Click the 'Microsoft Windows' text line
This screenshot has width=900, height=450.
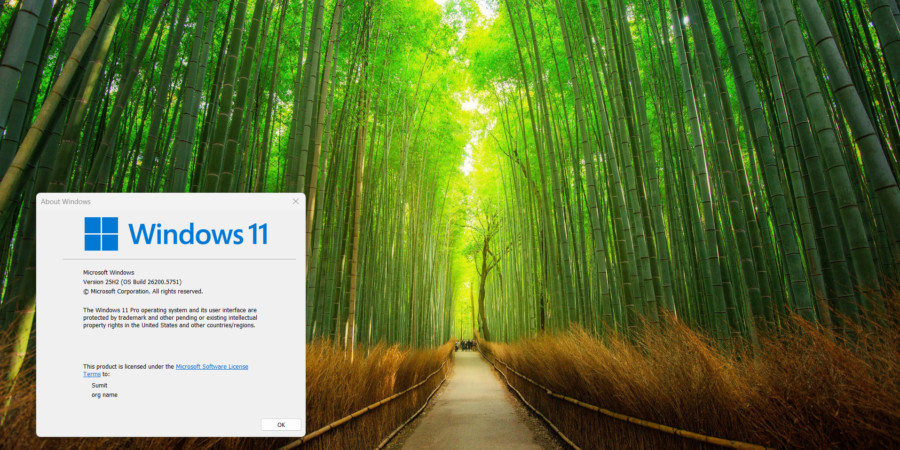pos(108,272)
